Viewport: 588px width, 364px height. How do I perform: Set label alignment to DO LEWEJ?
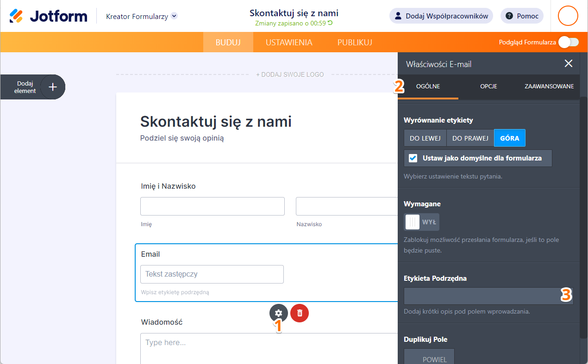[x=425, y=138]
